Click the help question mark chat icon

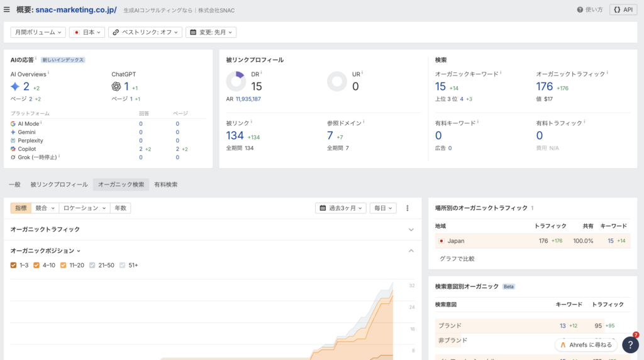[630, 345]
